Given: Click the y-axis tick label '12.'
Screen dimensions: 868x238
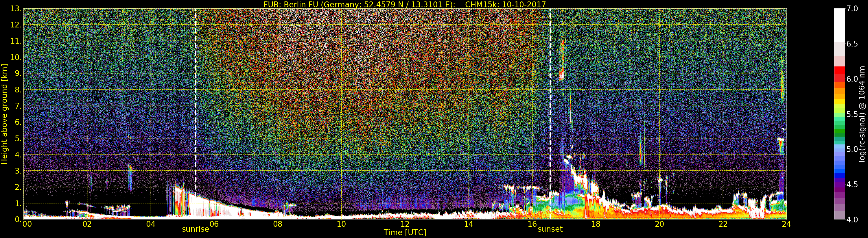Looking at the screenshot, I should tap(16, 25).
